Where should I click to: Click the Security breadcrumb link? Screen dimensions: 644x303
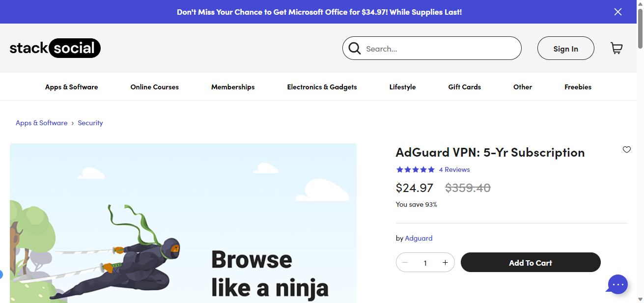(x=90, y=123)
